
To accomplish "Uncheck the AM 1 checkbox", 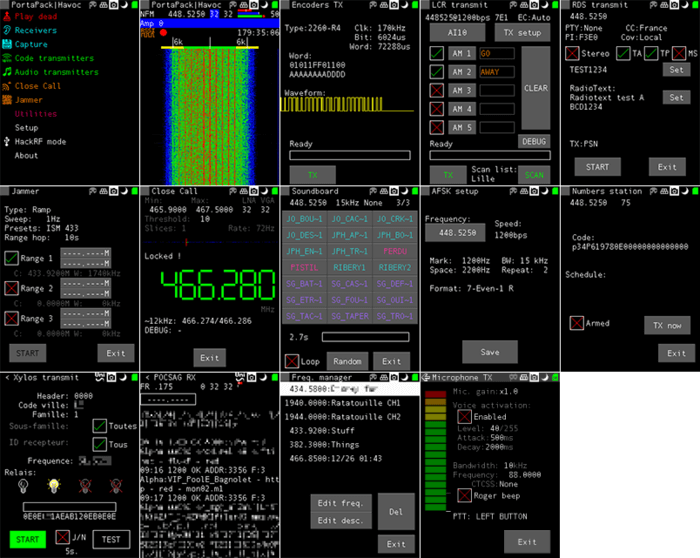I will coord(437,53).
